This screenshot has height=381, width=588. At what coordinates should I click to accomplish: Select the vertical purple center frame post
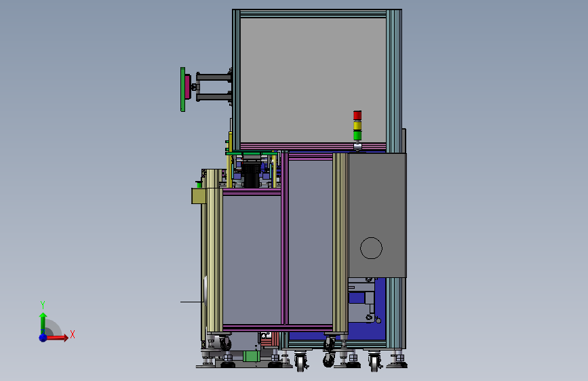coord(285,238)
